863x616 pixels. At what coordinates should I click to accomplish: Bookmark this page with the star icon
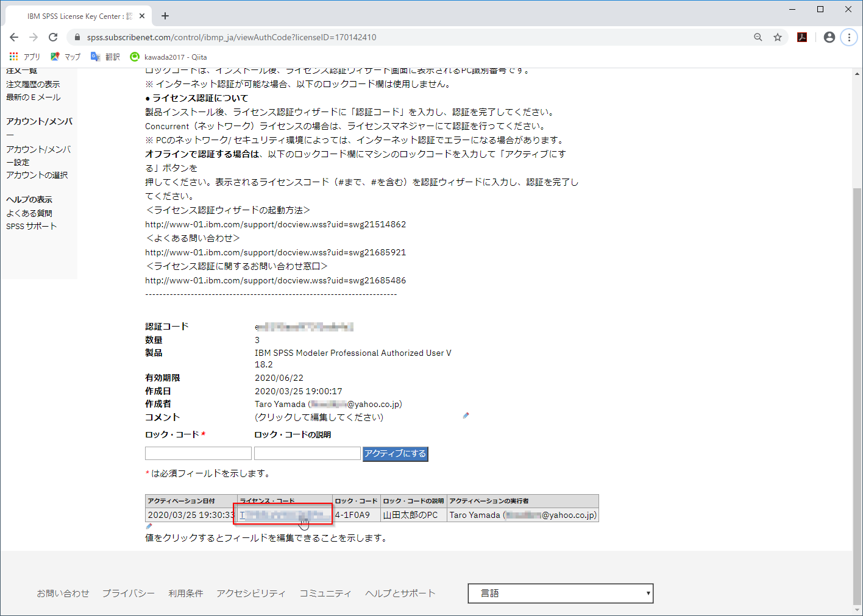tap(778, 37)
